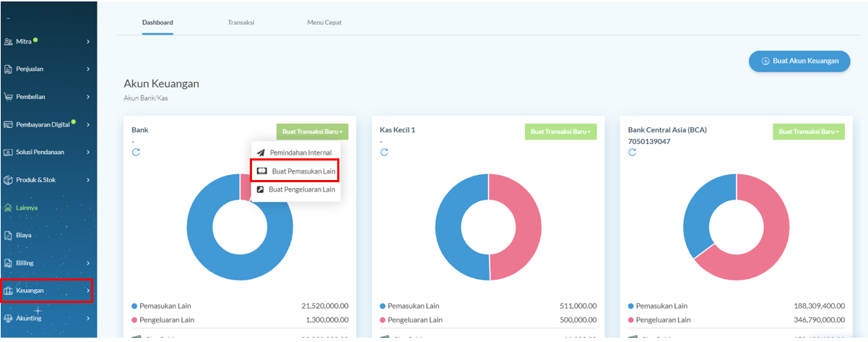Image resolution: width=868 pixels, height=342 pixels.
Task: Click the Buat Akun Keuangan button
Action: pyautogui.click(x=799, y=61)
